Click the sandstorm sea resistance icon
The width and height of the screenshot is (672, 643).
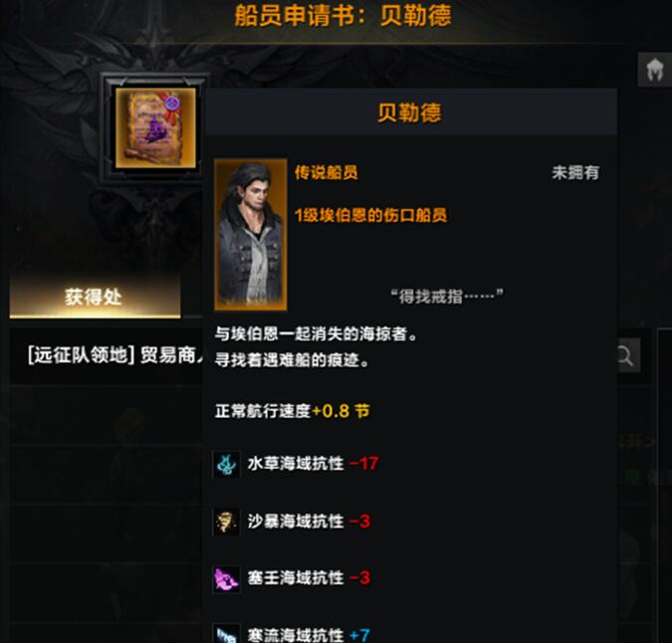point(226,522)
